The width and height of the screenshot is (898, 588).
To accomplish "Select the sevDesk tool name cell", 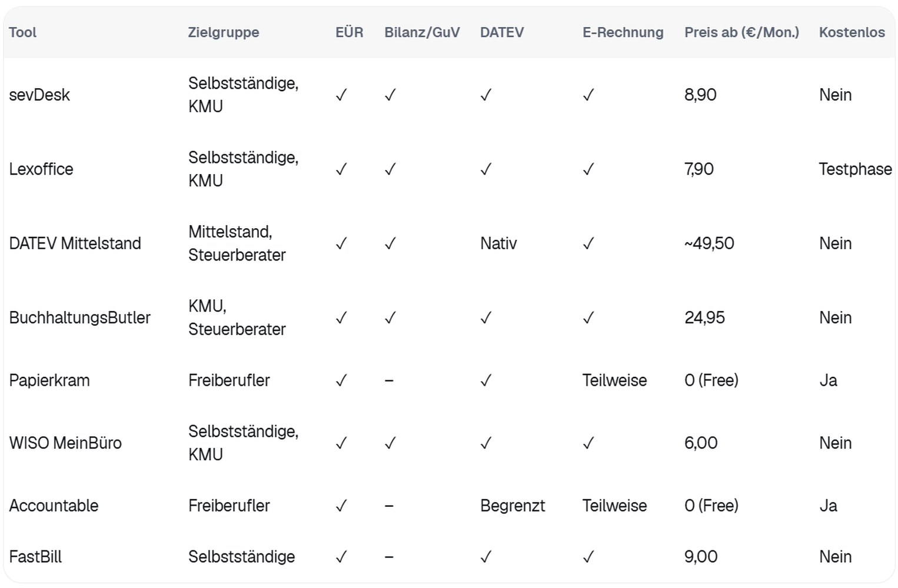I will [x=39, y=95].
